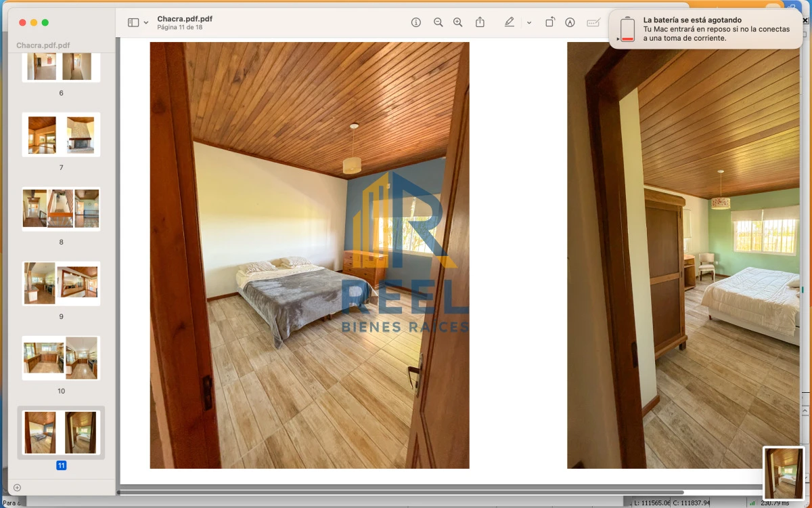Select the page 7 thumbnail

[61, 134]
